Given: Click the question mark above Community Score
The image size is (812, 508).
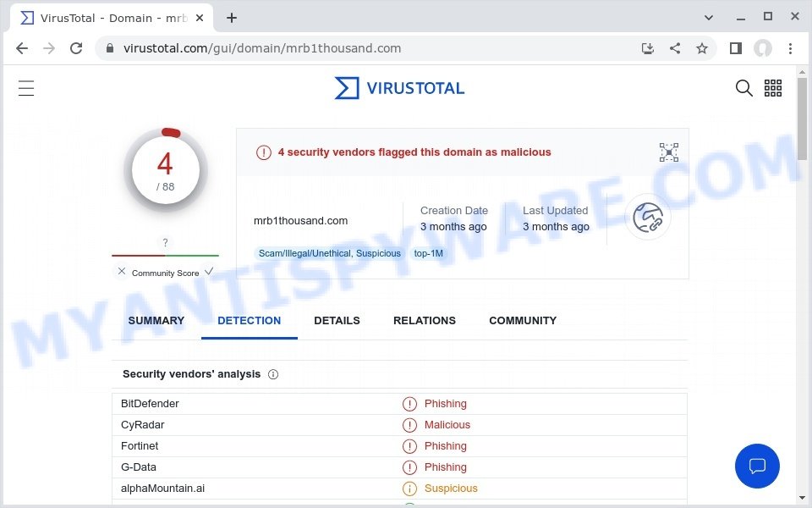Looking at the screenshot, I should [165, 242].
